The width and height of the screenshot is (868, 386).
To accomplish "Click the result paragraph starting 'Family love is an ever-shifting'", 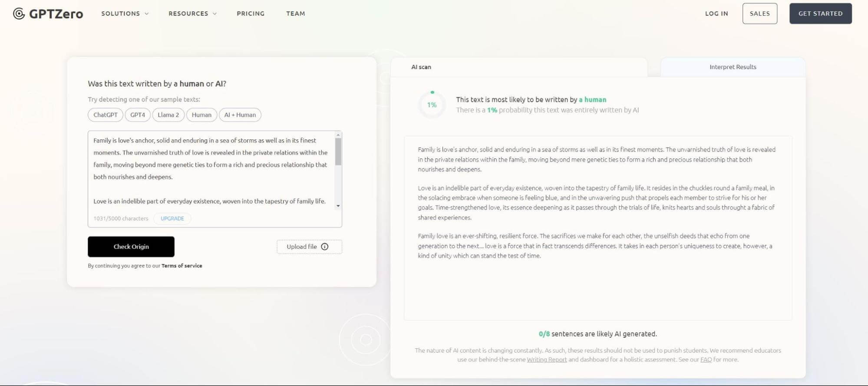I will [x=595, y=246].
